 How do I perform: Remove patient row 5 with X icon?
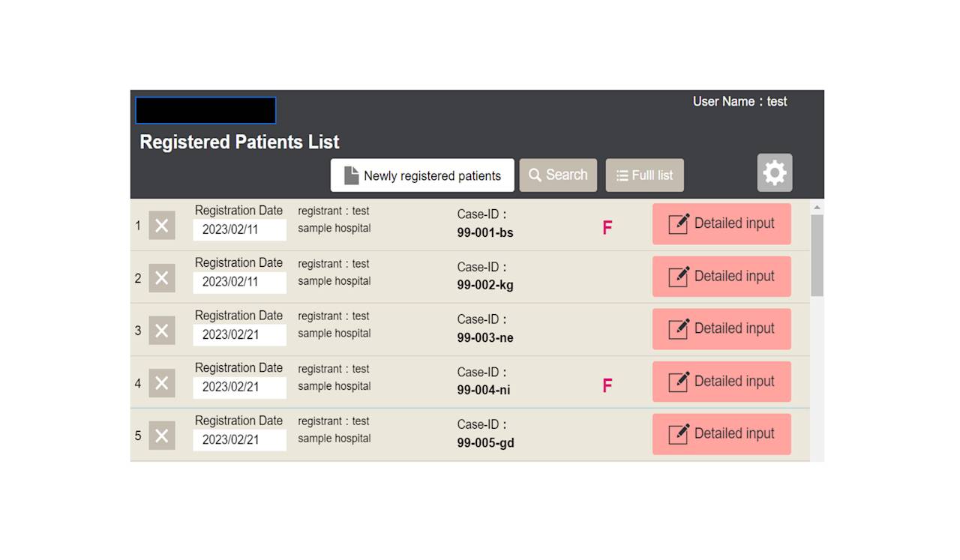161,436
